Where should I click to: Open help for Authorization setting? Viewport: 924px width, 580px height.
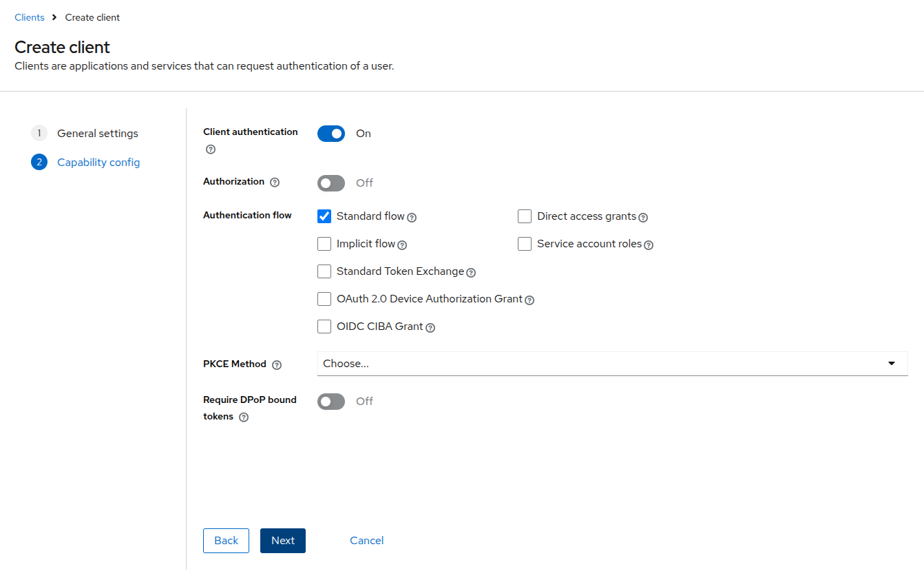pos(274,182)
